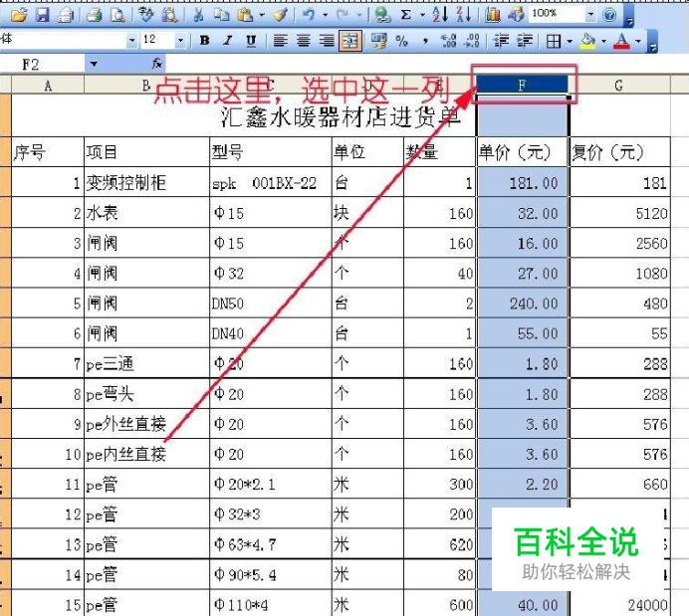Open Standard toolbar options at right end
This screenshot has height=616, width=689.
pyautogui.click(x=629, y=18)
